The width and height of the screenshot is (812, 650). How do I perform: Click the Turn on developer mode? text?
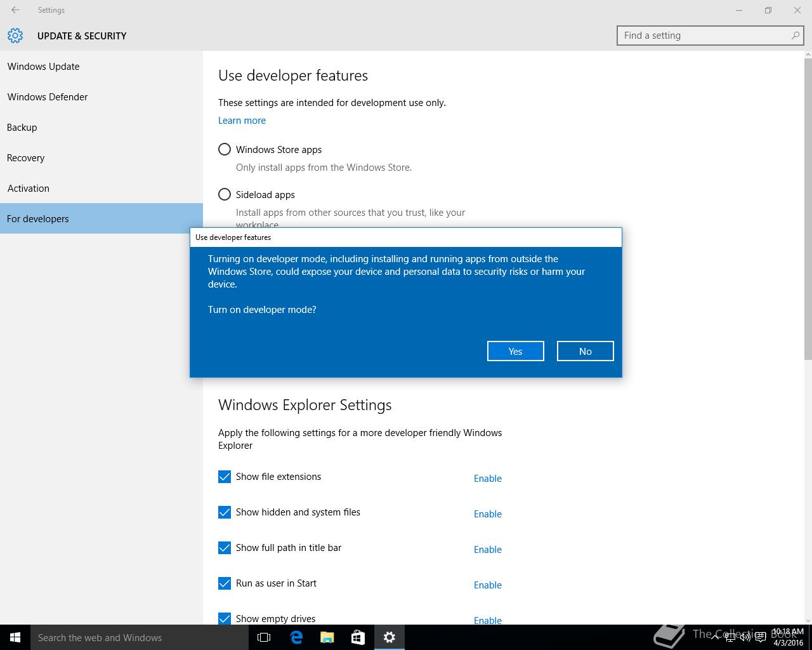coord(262,310)
